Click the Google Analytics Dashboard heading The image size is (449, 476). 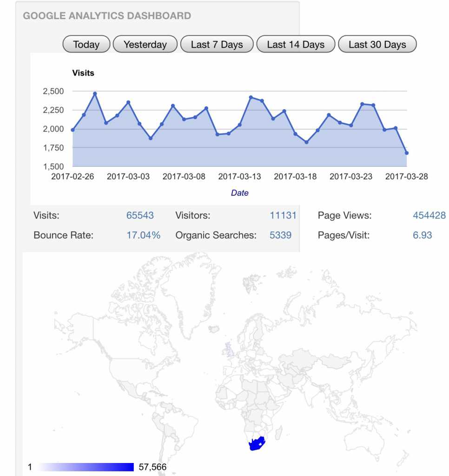107,16
